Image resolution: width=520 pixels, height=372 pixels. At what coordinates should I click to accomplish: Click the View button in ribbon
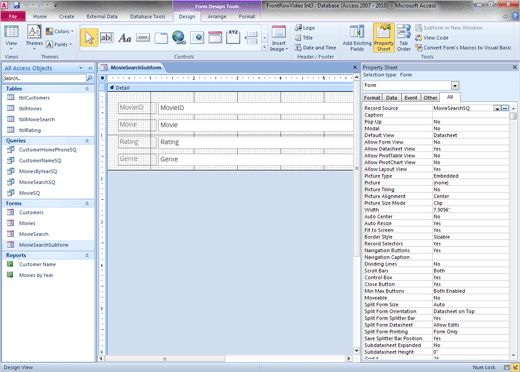[x=11, y=38]
